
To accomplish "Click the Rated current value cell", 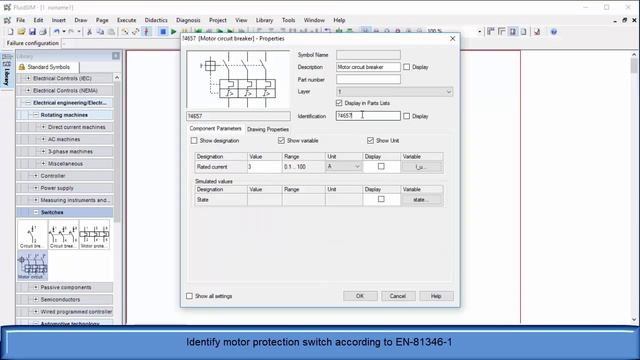I will (264, 167).
